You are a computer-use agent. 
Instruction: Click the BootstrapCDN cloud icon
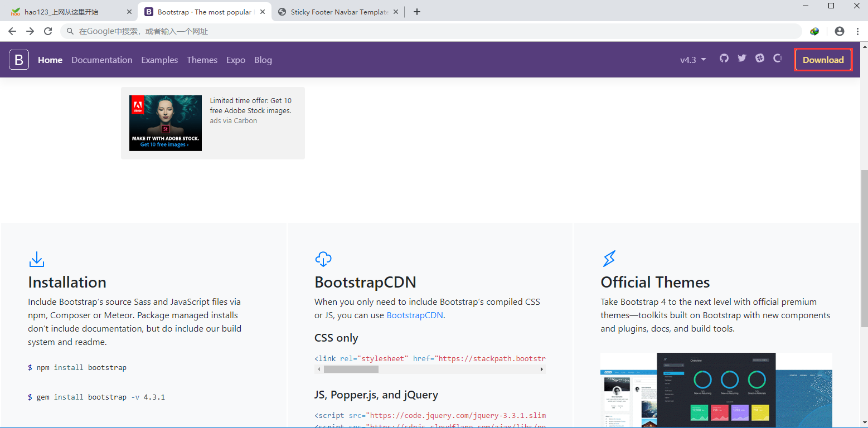[x=323, y=259]
